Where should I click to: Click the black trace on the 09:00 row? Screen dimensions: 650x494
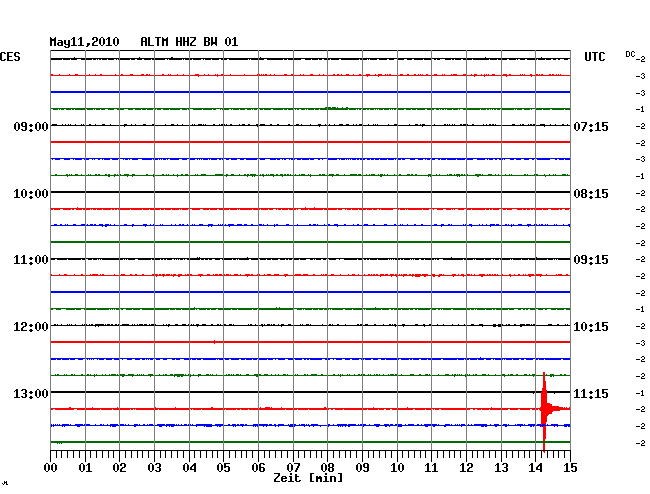point(310,125)
